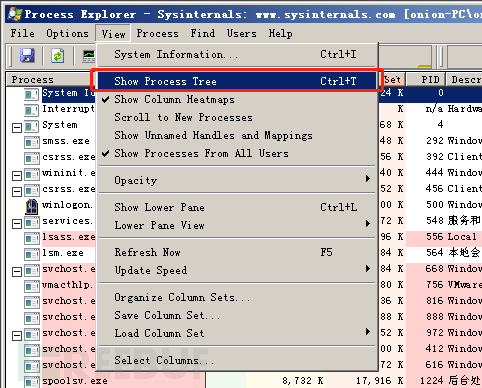Screen dimensions: 482x388
Task: Collapse the wininit tree node
Action: [x=17, y=176]
